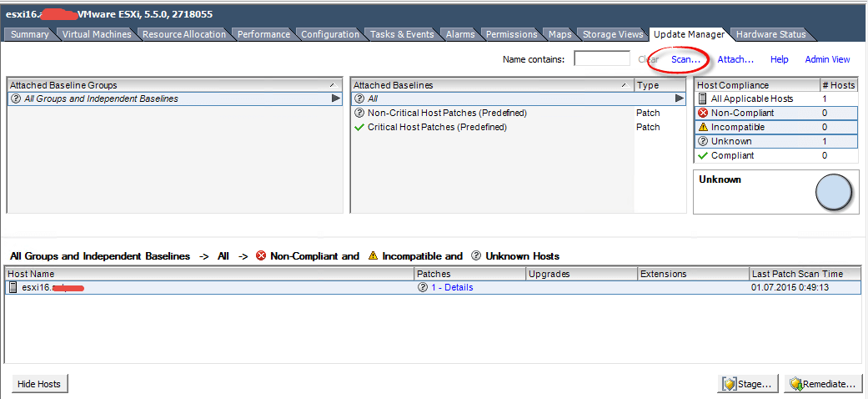Select the Incompatible compliance row
Image resolution: width=868 pixels, height=399 pixels.
coord(776,128)
